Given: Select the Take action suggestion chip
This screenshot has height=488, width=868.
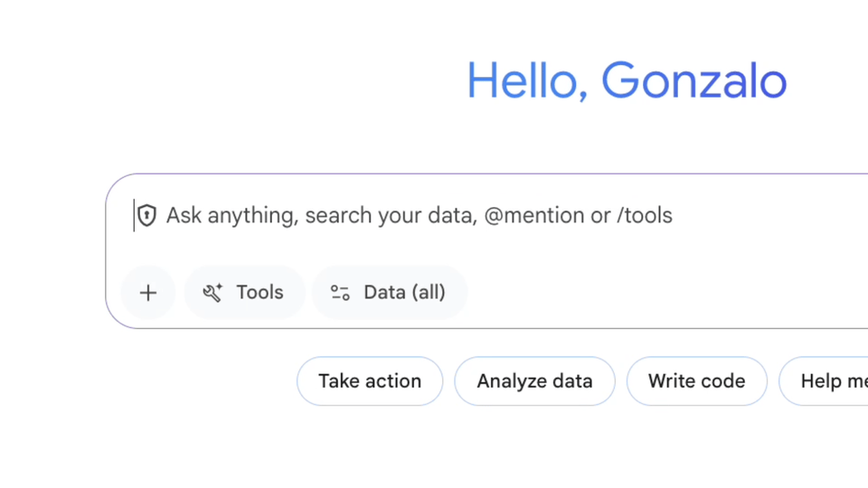Looking at the screenshot, I should pyautogui.click(x=370, y=381).
